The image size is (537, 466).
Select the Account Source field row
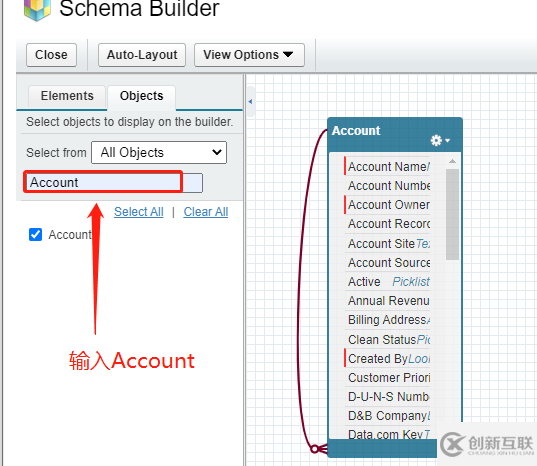click(x=387, y=263)
